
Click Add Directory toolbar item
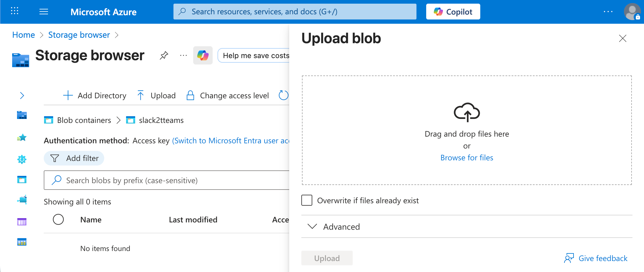pyautogui.click(x=94, y=96)
